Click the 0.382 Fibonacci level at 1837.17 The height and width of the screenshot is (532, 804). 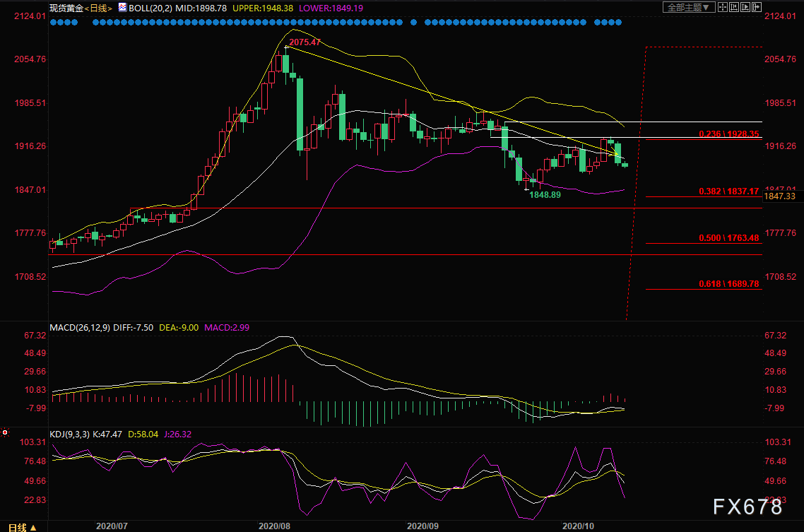728,191
